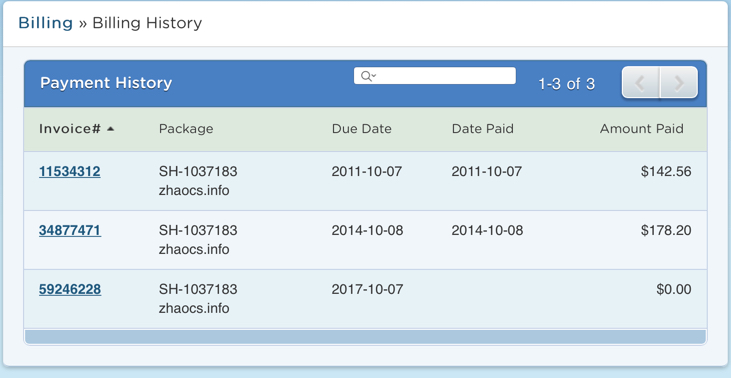Viewport: 731px width, 378px height.
Task: Open invoice 11534312
Action: (x=69, y=172)
